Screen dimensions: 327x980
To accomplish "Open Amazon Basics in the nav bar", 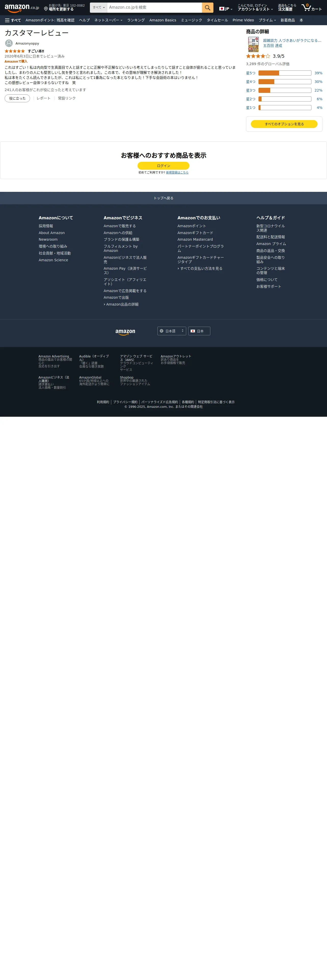I will [162, 20].
